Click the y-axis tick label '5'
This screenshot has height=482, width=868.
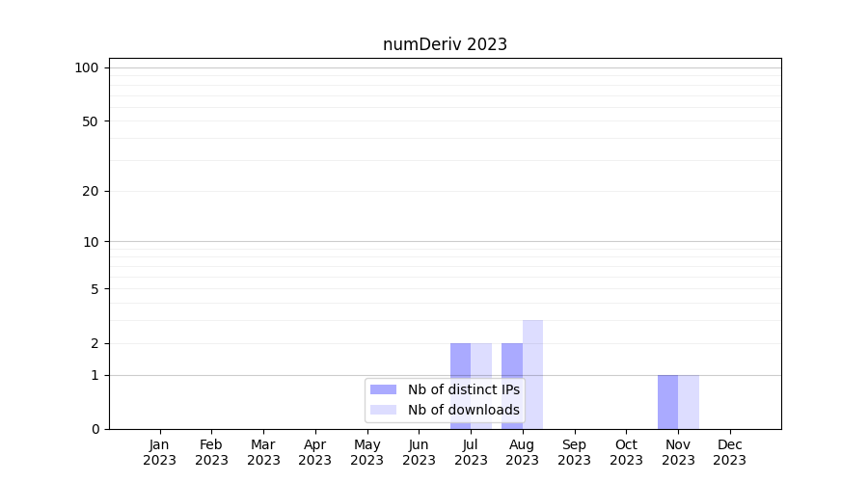(x=95, y=288)
